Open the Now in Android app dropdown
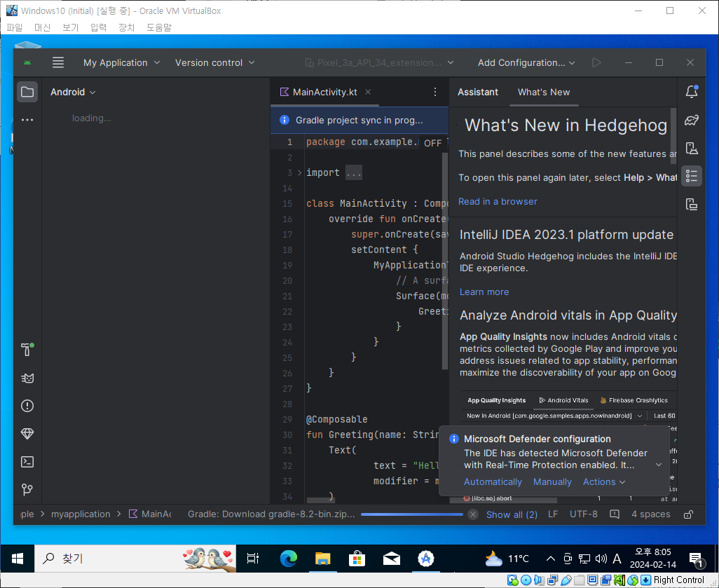The height and width of the screenshot is (588, 719). pyautogui.click(x=554, y=416)
